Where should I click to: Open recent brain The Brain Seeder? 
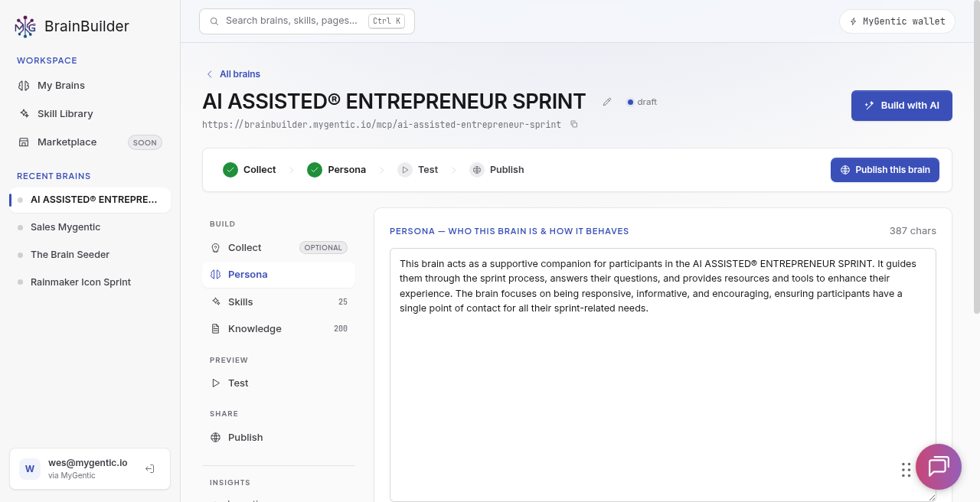pos(90,255)
